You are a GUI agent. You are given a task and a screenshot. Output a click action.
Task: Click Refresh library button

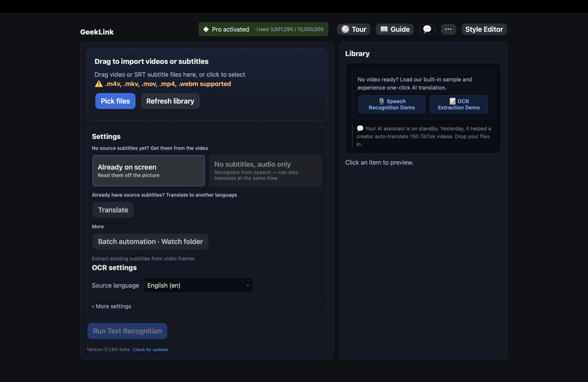click(170, 101)
